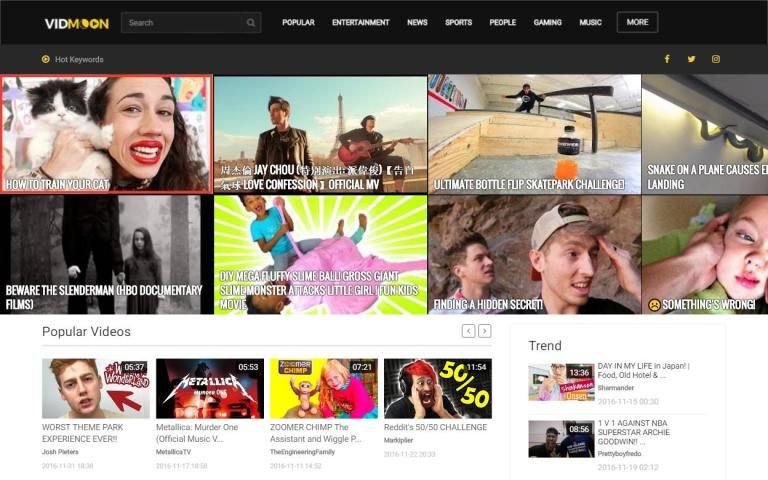Select the Entertainment category
The image size is (768, 480).
360,22
